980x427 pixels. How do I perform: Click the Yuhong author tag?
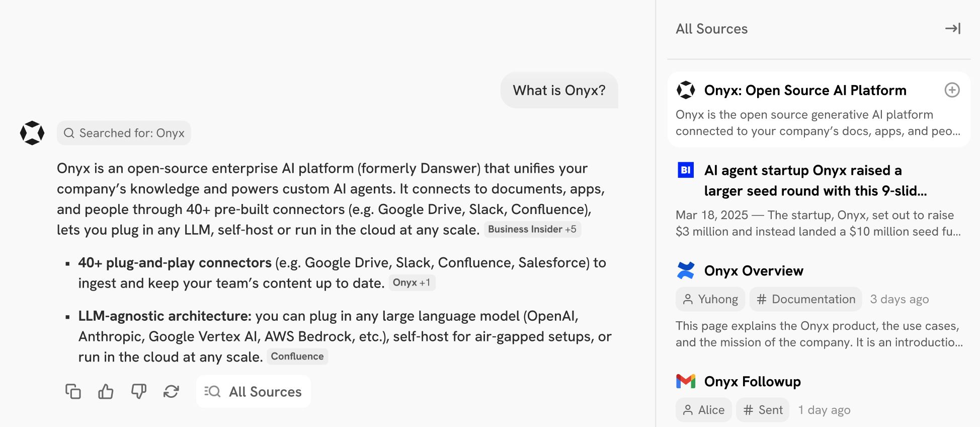pyautogui.click(x=710, y=299)
